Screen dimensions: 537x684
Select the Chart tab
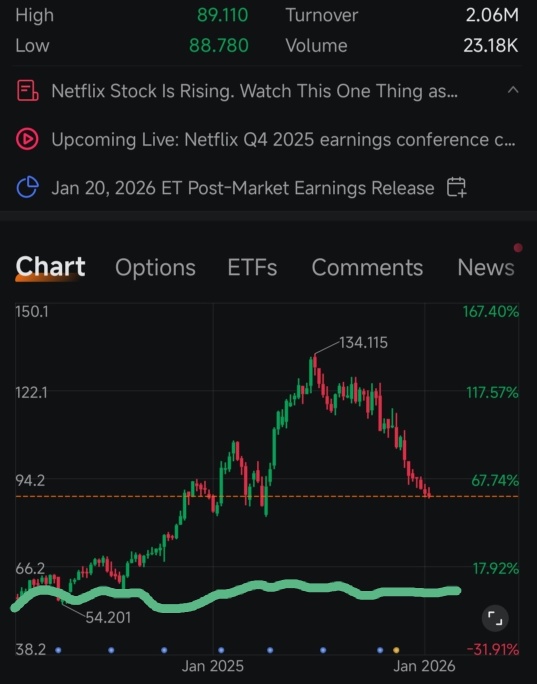[50, 267]
